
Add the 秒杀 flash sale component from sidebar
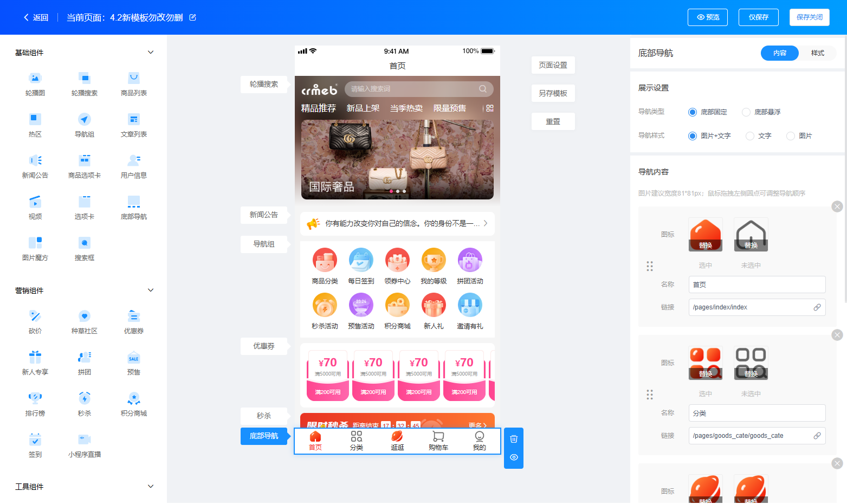pos(85,404)
